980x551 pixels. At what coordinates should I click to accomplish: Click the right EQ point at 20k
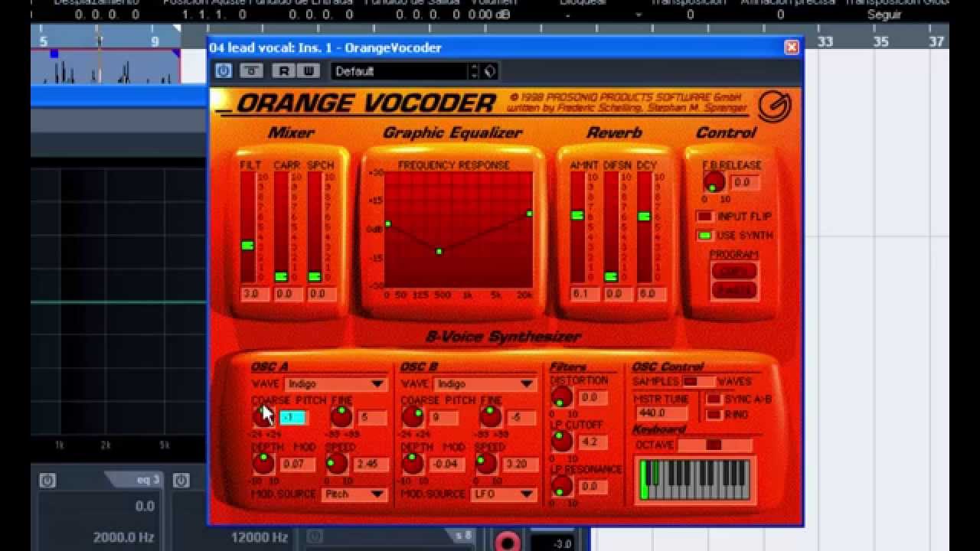point(529,214)
